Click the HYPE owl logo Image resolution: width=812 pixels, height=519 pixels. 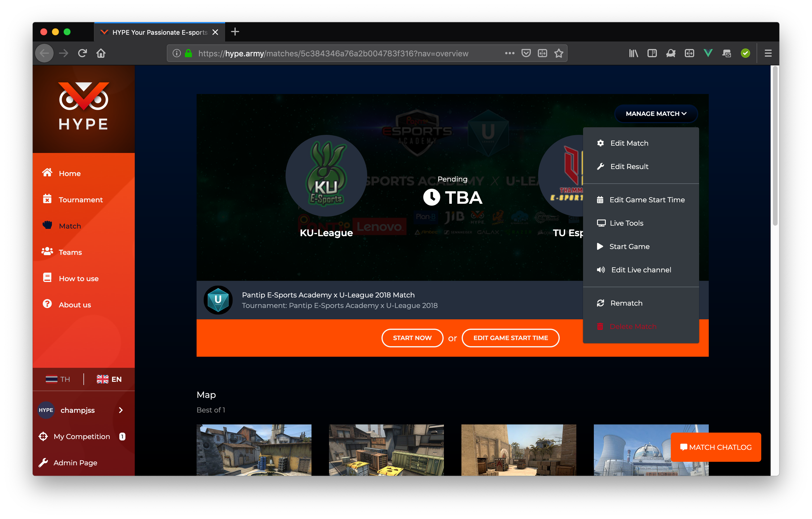(x=84, y=106)
